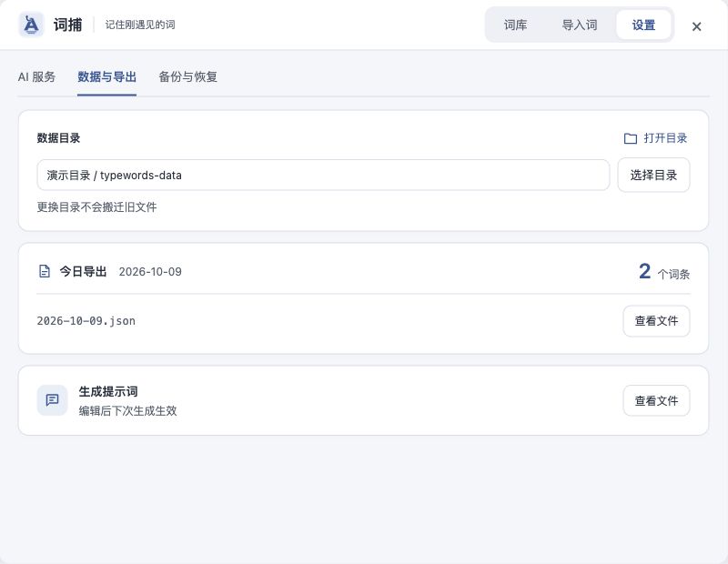This screenshot has width=728, height=564.
Task: Click the 记住刚遇见的词 tagline
Action: (x=140, y=25)
